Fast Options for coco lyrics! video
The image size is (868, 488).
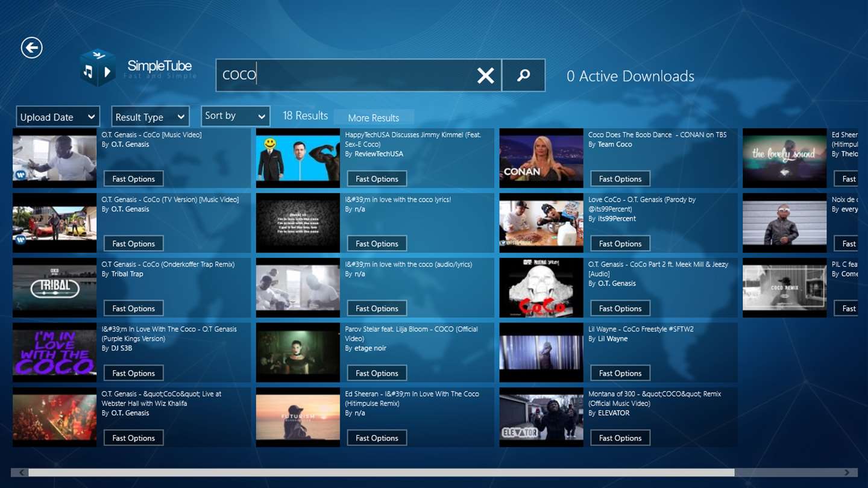tap(377, 243)
